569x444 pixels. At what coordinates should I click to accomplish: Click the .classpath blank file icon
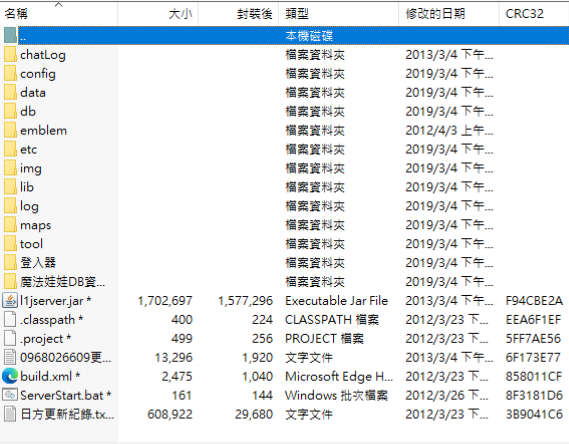coord(10,320)
